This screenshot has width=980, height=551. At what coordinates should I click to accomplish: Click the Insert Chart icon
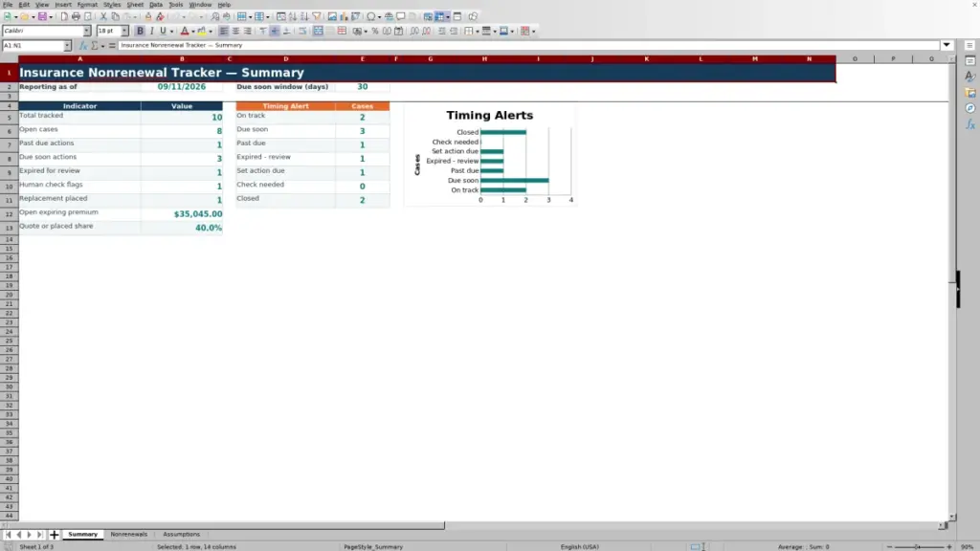click(x=344, y=16)
